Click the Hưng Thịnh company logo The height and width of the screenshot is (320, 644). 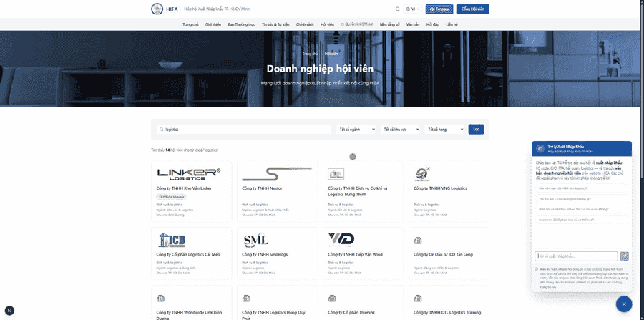[336, 174]
